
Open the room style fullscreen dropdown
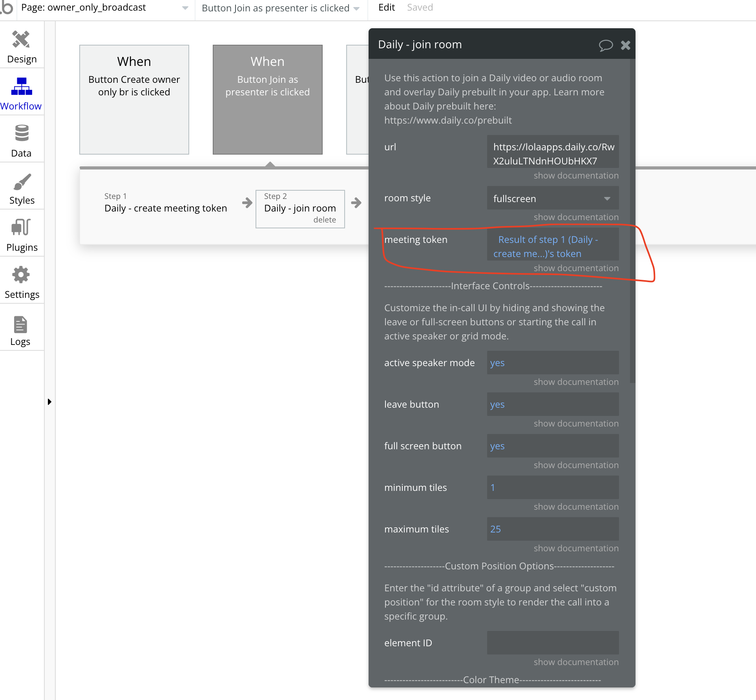pyautogui.click(x=553, y=198)
